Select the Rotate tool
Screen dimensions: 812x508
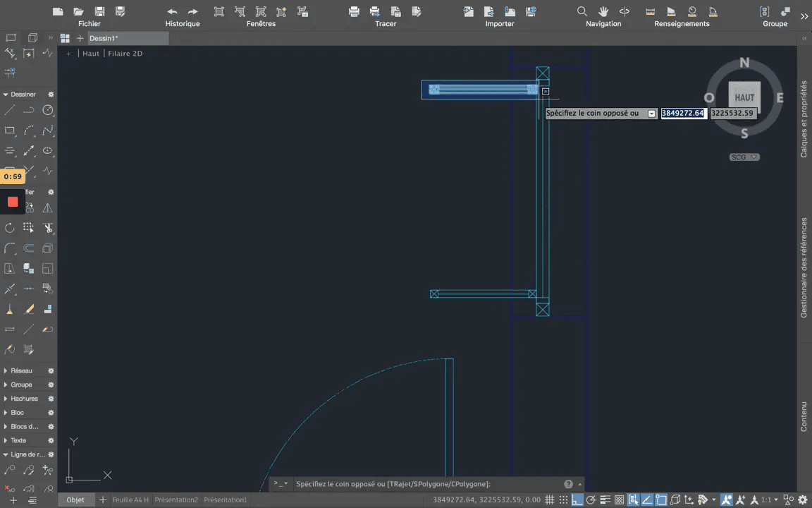[9, 228]
